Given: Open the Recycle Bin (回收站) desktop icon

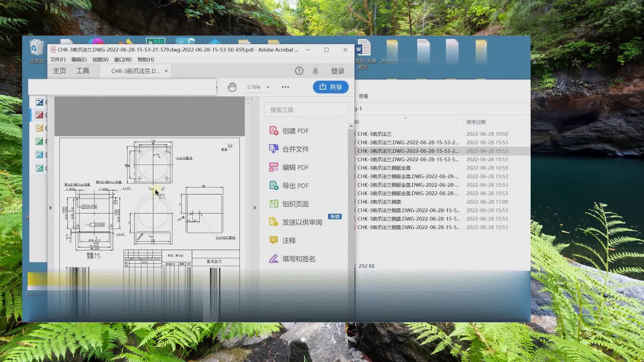Looking at the screenshot, I should pyautogui.click(x=37, y=51).
